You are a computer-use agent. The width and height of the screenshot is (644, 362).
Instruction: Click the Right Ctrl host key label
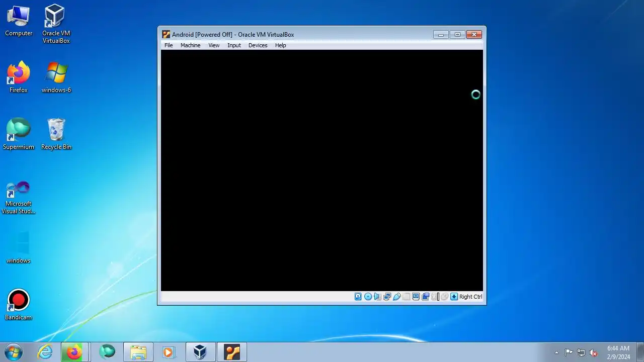(x=471, y=297)
